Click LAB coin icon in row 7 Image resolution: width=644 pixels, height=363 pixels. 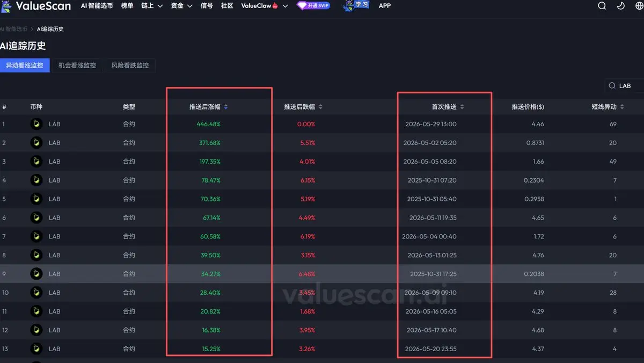36,236
